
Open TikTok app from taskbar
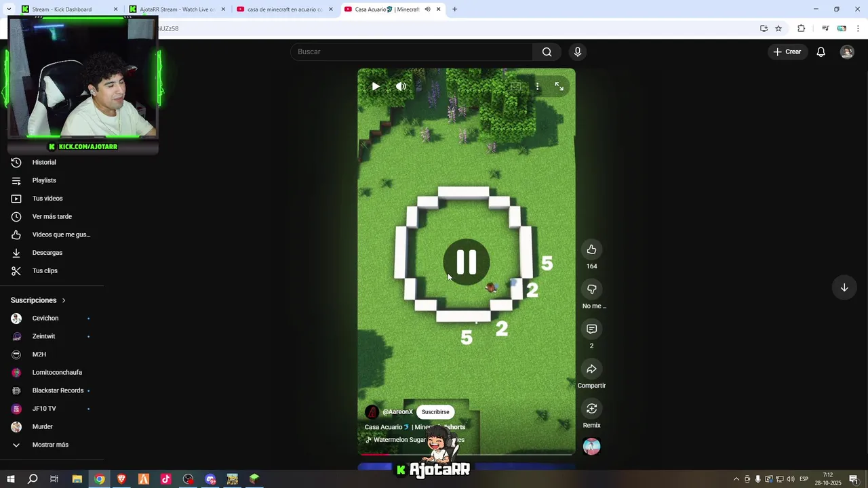point(165,479)
